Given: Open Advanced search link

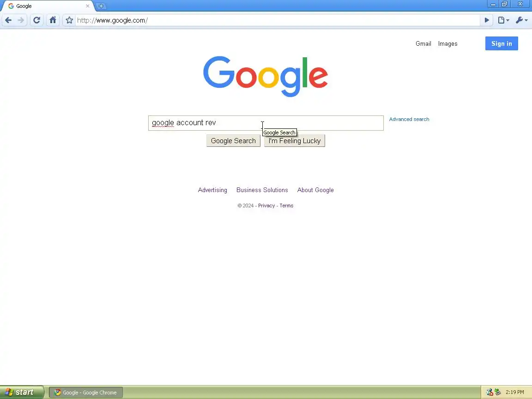Looking at the screenshot, I should 409,119.
